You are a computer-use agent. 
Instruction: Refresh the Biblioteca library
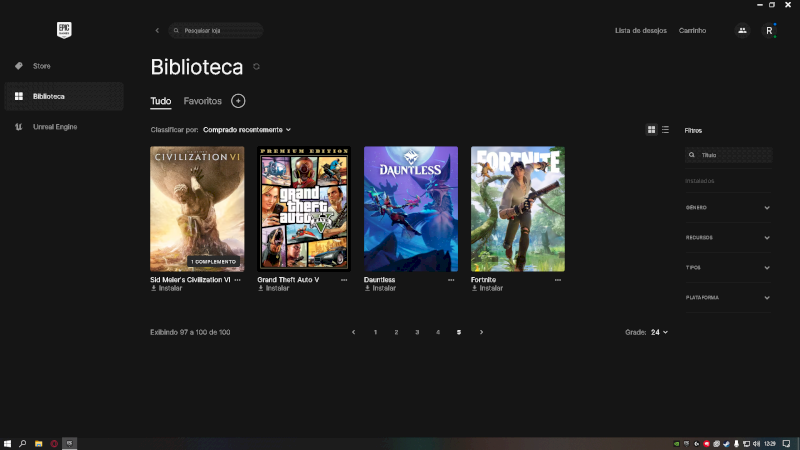pos(256,67)
